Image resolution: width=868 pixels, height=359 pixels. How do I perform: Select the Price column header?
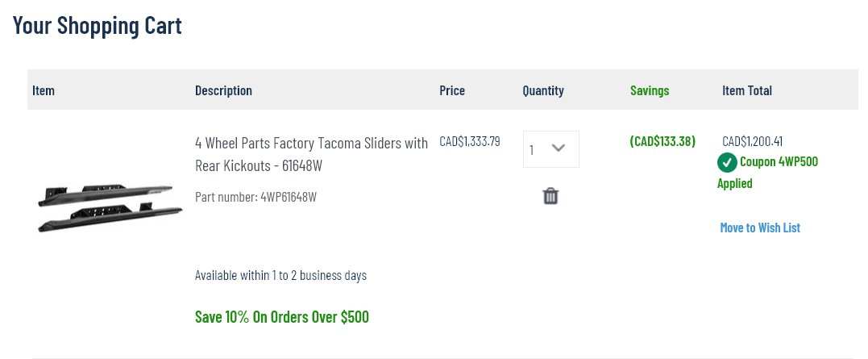452,90
